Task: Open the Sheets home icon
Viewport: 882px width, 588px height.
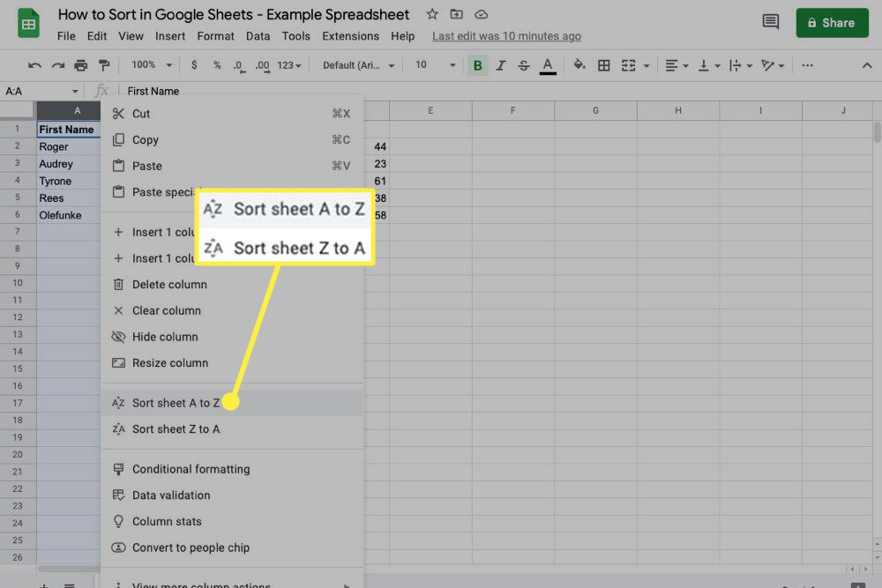Action: pyautogui.click(x=28, y=23)
